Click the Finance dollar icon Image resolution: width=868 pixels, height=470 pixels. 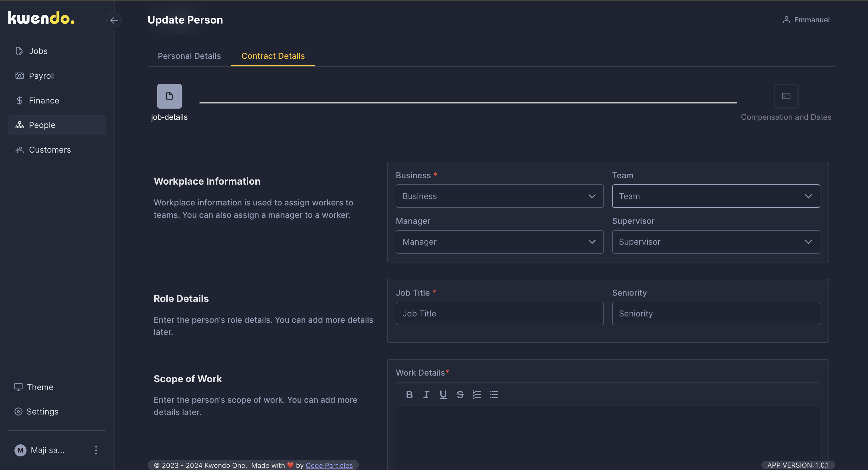pyautogui.click(x=19, y=100)
